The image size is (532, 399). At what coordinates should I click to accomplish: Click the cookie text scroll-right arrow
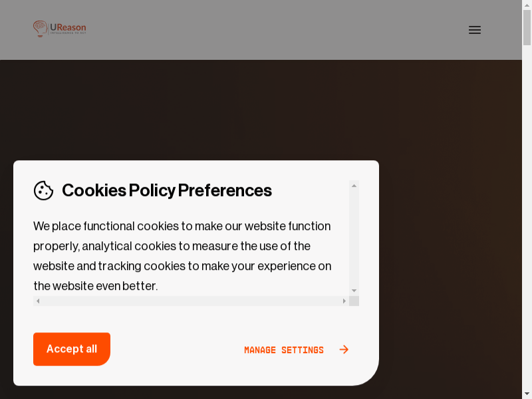[344, 301]
